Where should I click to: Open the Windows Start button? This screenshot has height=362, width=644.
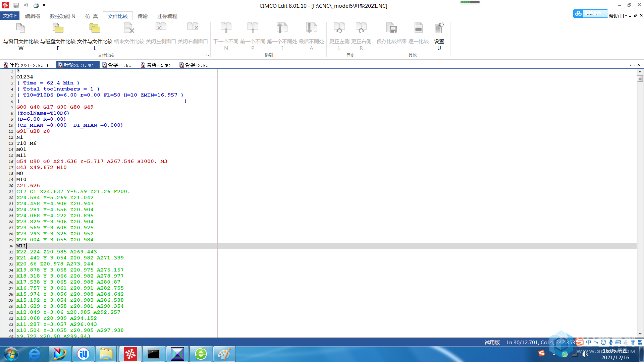11,354
